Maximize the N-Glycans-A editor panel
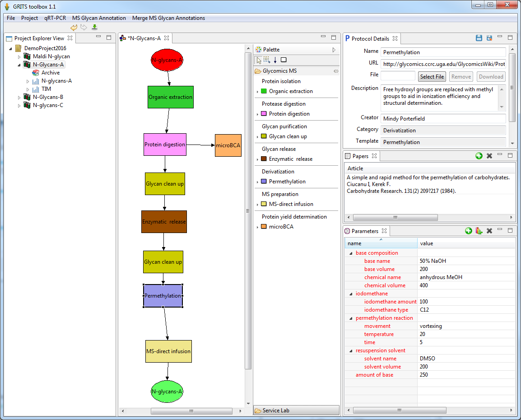521x420 pixels. click(334, 37)
